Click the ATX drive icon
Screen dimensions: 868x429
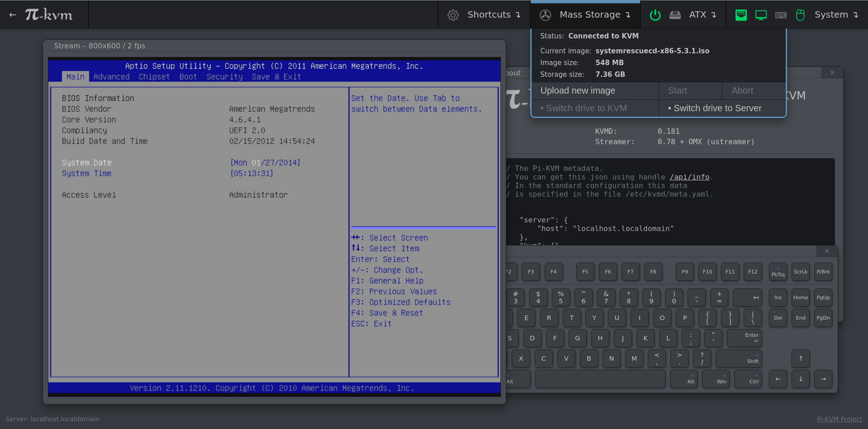675,14
